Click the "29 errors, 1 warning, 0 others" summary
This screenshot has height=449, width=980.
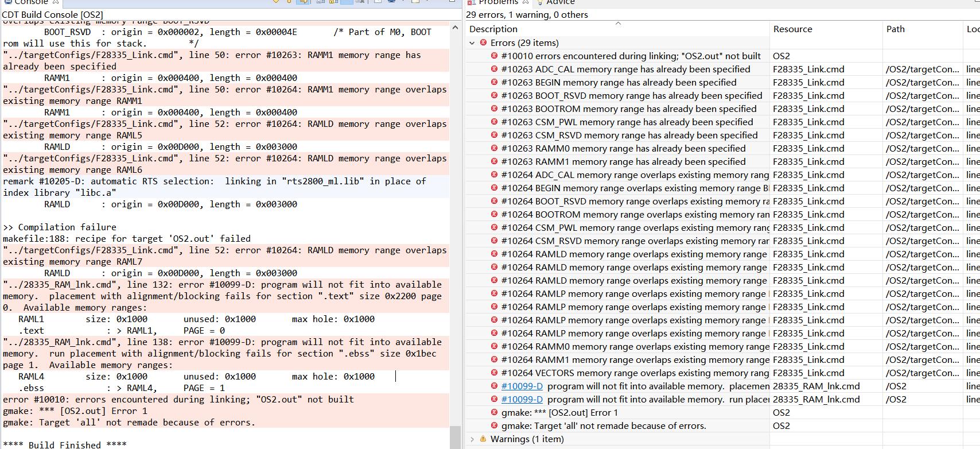point(527,15)
